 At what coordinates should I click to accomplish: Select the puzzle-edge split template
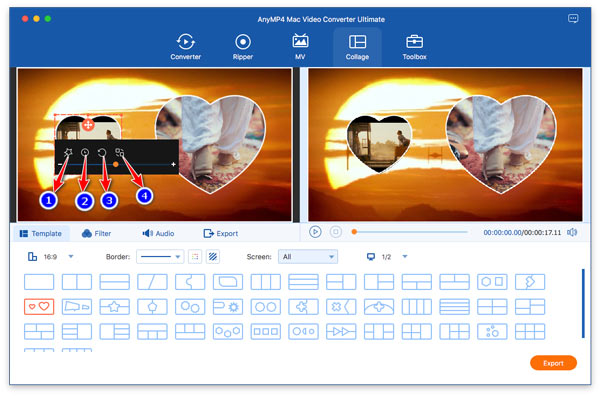[190, 282]
